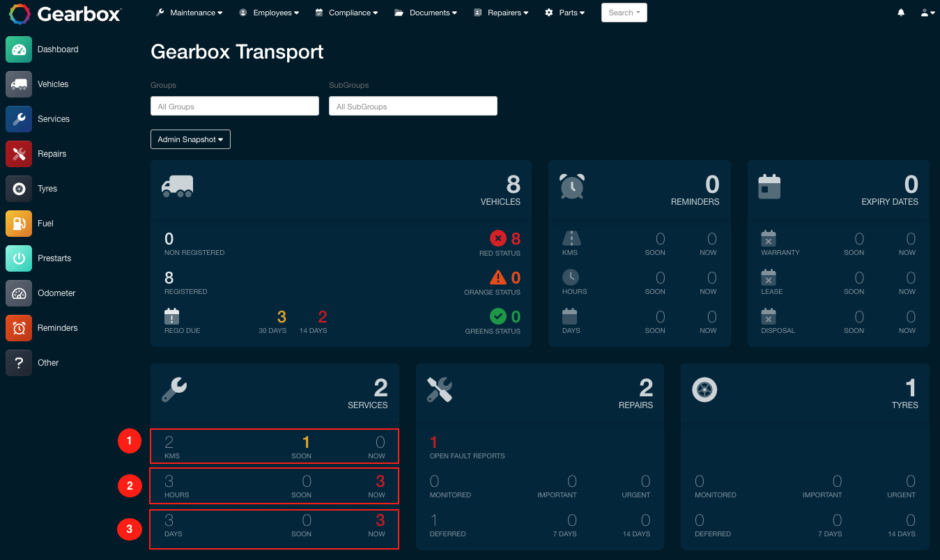
Task: Click the tyre icon on Tyres card
Action: pos(704,389)
